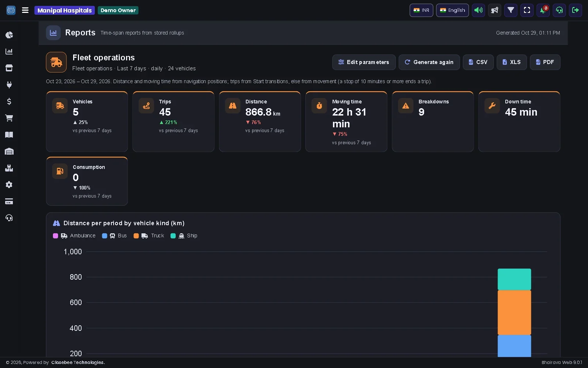Open the English language selector

tap(452, 10)
